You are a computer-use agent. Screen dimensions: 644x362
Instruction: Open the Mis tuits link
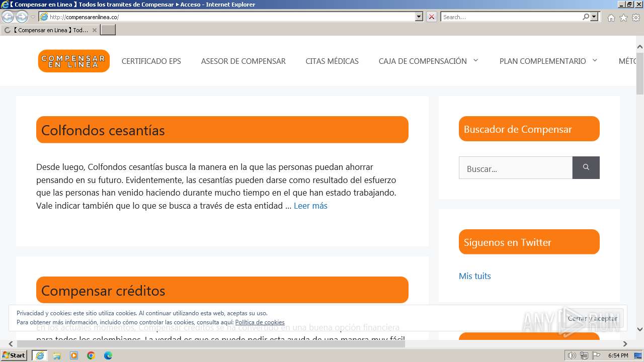(475, 276)
